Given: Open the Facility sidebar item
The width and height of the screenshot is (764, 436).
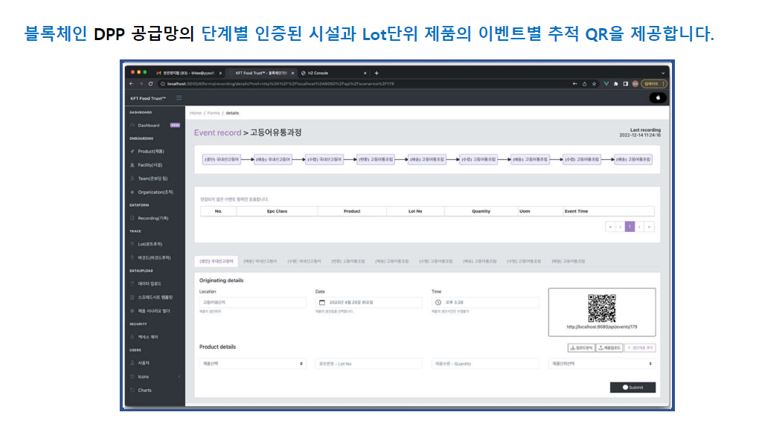Looking at the screenshot, I should pos(150,165).
